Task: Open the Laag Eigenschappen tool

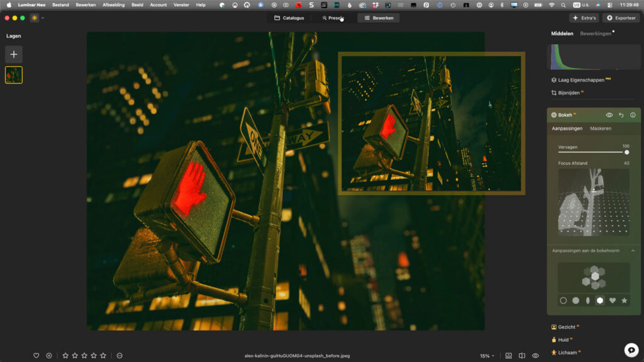Action: tap(580, 80)
